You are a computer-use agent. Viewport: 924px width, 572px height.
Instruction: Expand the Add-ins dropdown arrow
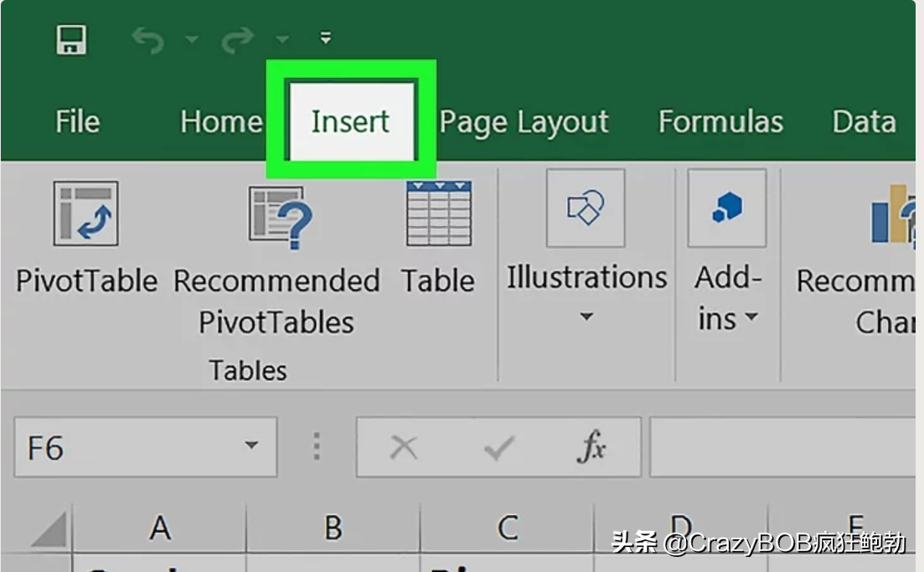click(751, 317)
